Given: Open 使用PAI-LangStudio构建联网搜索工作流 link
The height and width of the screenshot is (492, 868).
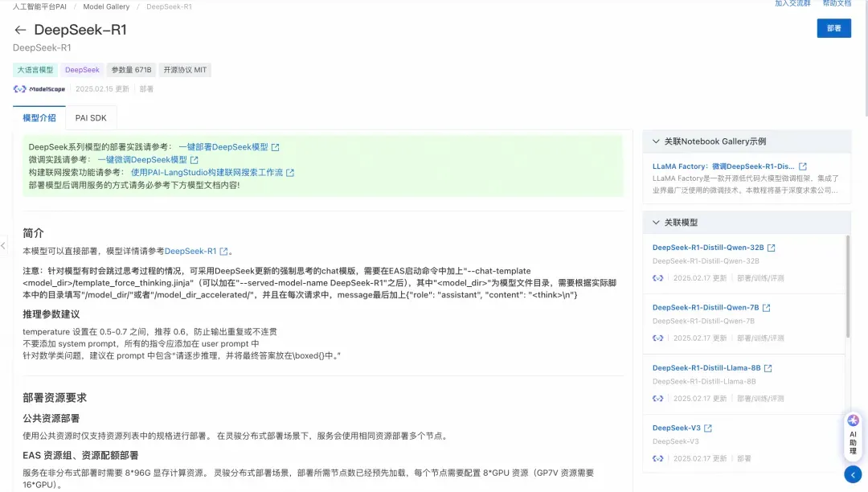Looking at the screenshot, I should tap(207, 172).
